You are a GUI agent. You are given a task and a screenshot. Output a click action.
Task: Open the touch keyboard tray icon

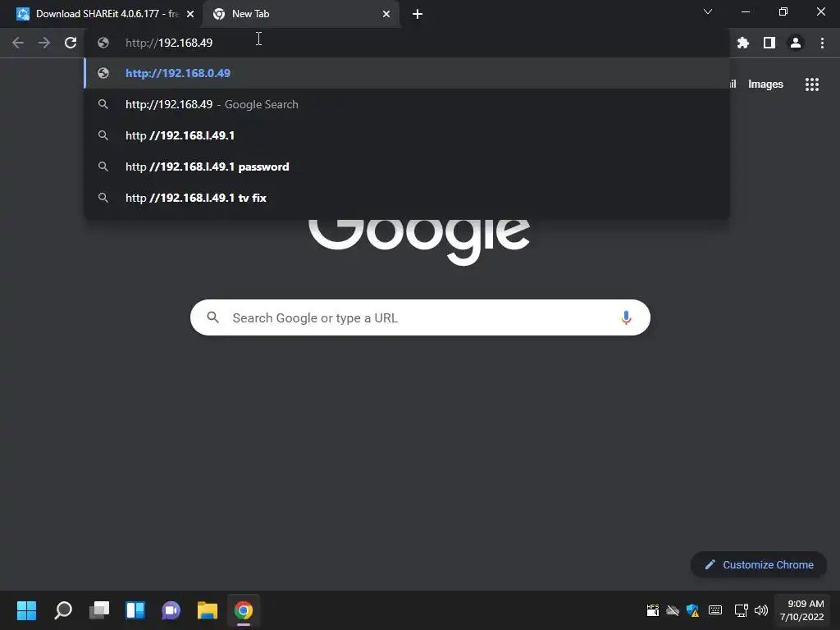pos(715,610)
